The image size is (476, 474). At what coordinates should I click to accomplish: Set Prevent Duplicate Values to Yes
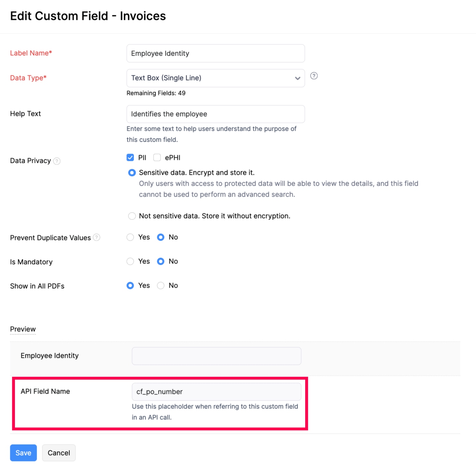click(130, 237)
